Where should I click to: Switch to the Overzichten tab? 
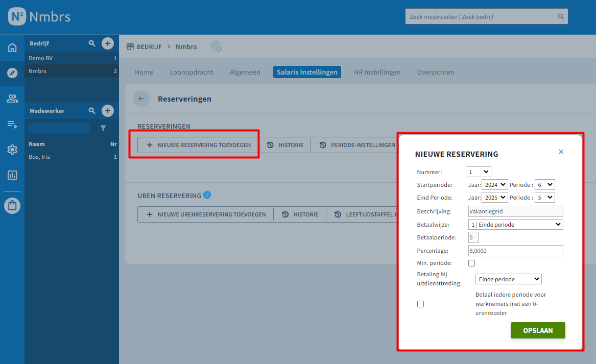point(436,72)
